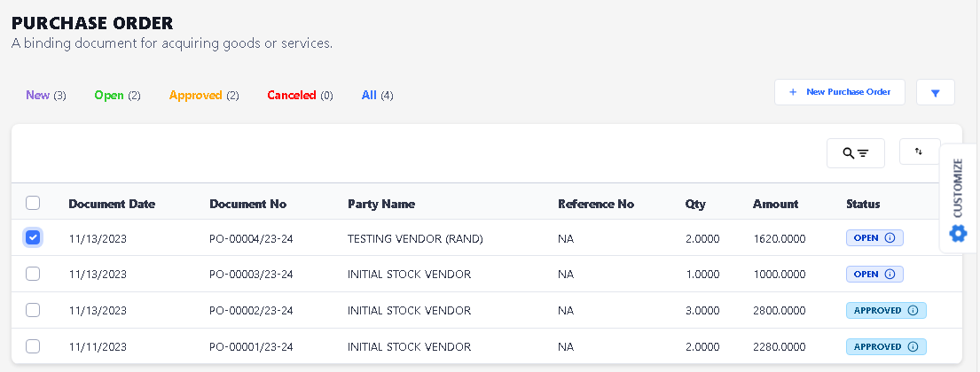Uncheck the PO-00004/23-24 row checkbox

tap(34, 237)
